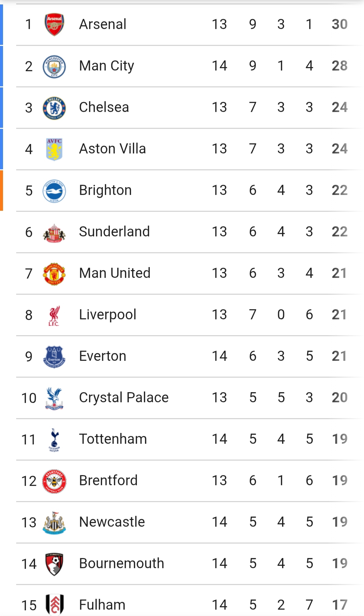Click the Man City club badge

coord(54,66)
